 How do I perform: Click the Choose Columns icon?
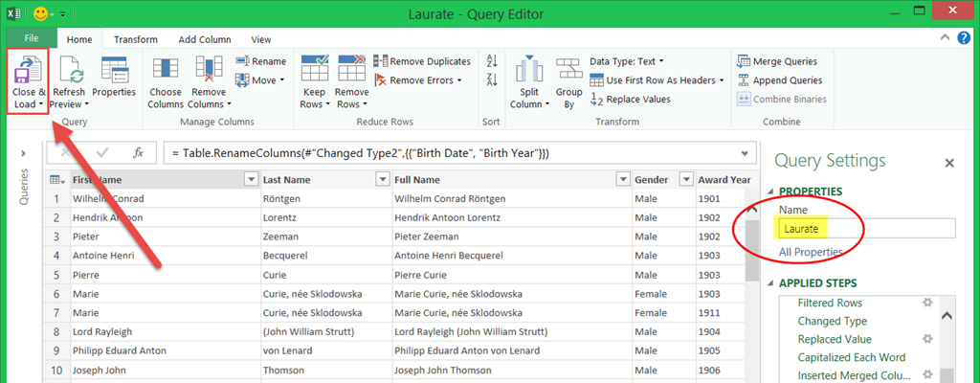click(x=165, y=71)
